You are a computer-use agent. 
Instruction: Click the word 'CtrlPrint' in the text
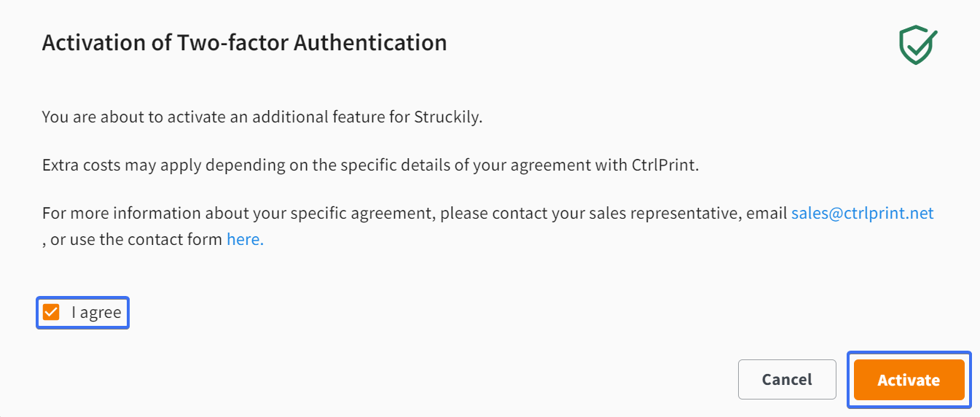[x=665, y=165]
